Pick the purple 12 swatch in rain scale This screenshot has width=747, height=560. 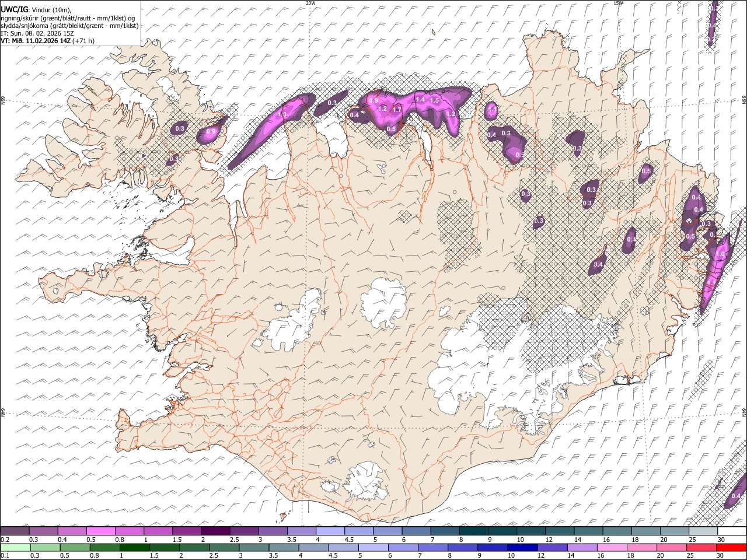pos(552,547)
